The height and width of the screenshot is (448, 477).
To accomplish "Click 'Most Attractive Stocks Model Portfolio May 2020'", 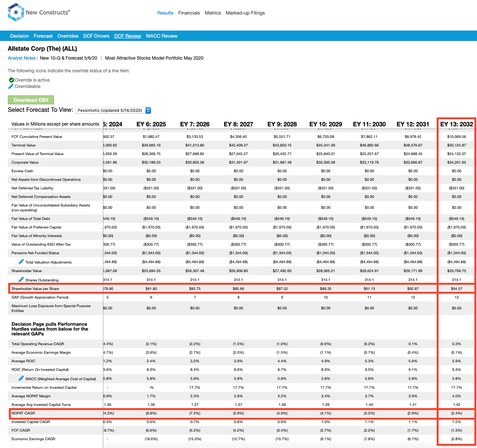I will click(x=154, y=58).
